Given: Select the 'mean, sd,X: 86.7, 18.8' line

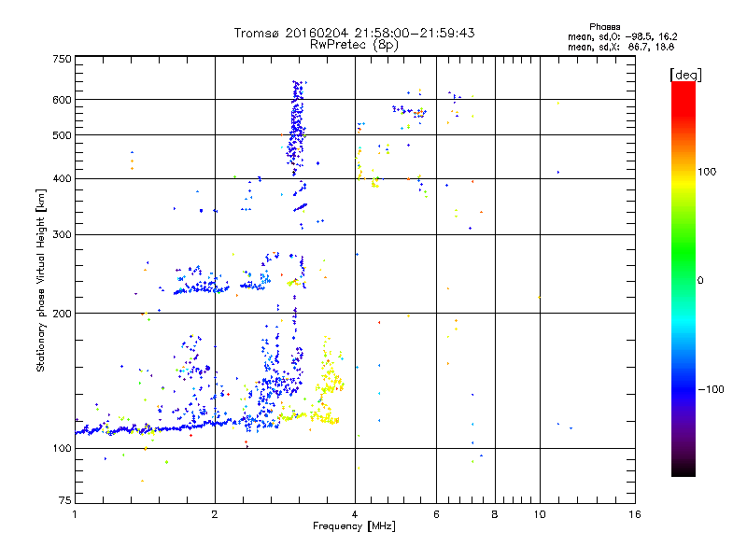Looking at the screenshot, I should [621, 47].
